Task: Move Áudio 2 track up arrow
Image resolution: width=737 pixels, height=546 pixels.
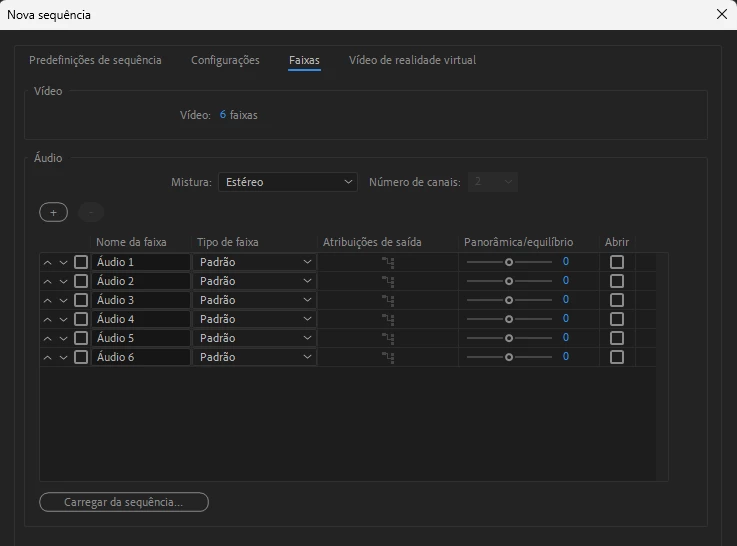Action: pyautogui.click(x=47, y=281)
